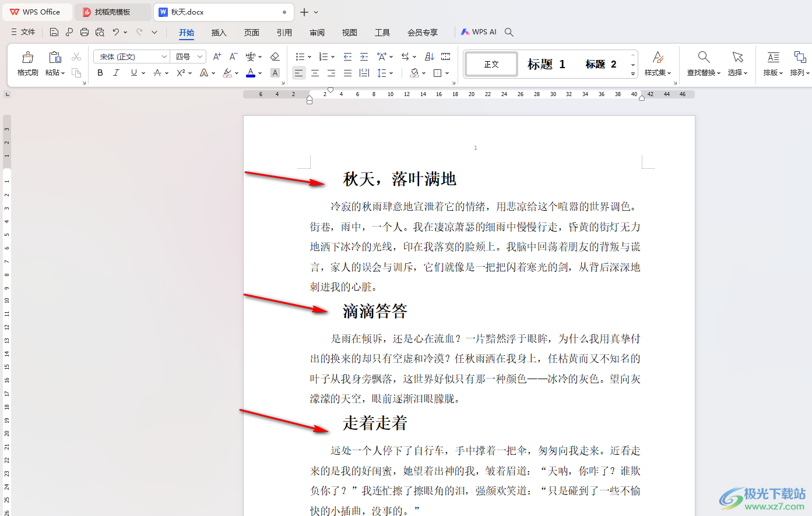Toggle Italic formatting

pyautogui.click(x=116, y=73)
